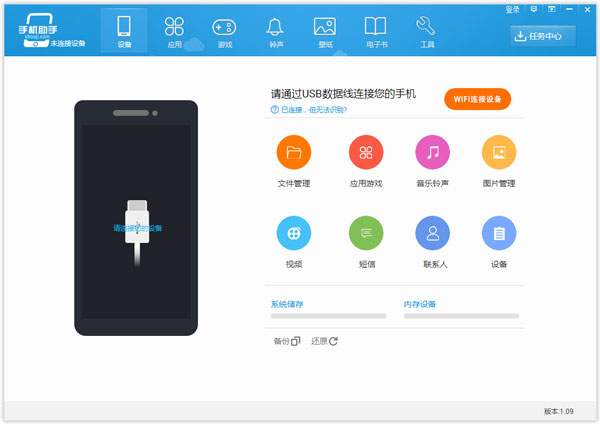Select the 工具 tools tab
600x424 pixels.
(425, 31)
